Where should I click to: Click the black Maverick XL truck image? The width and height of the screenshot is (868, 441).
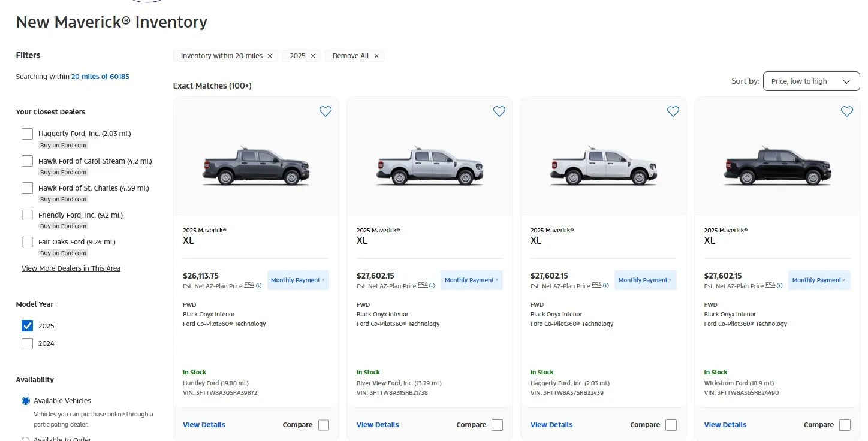pos(777,165)
